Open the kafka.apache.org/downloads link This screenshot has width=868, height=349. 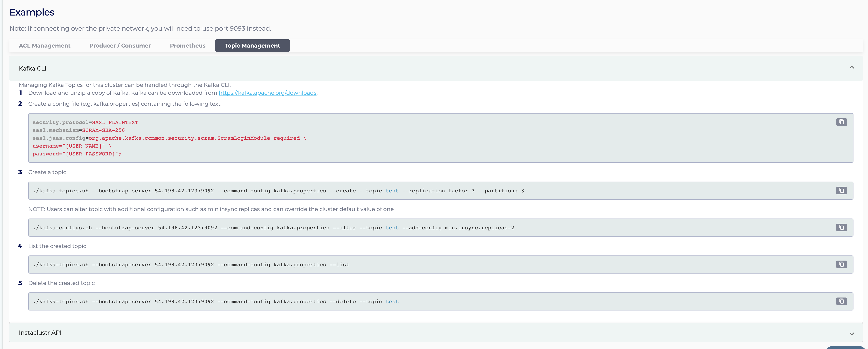(x=267, y=93)
